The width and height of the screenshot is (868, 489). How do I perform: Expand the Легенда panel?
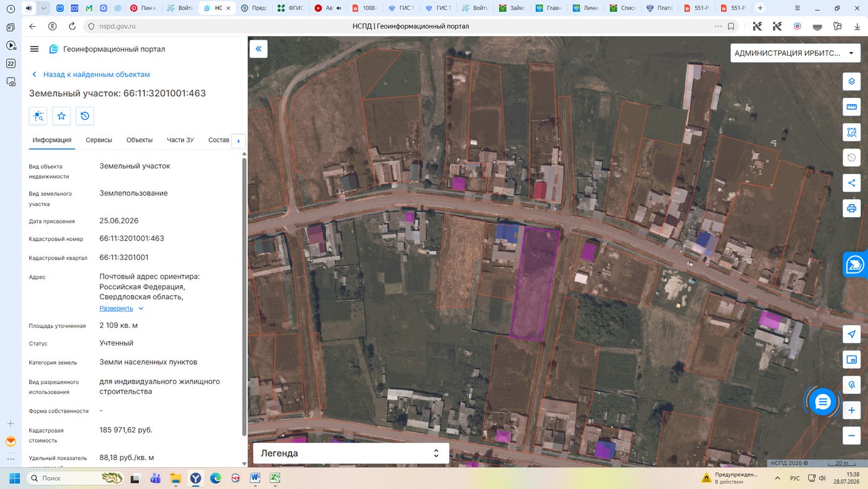click(351, 453)
